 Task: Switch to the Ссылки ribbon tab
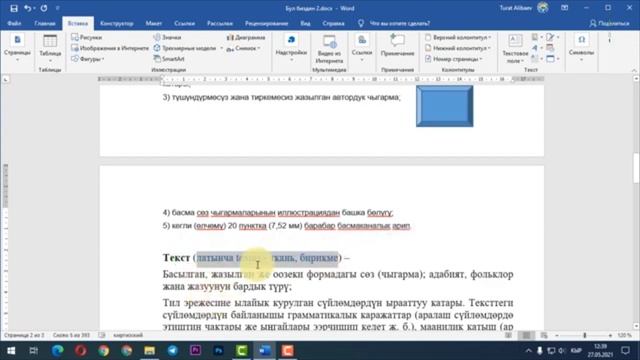point(184,24)
